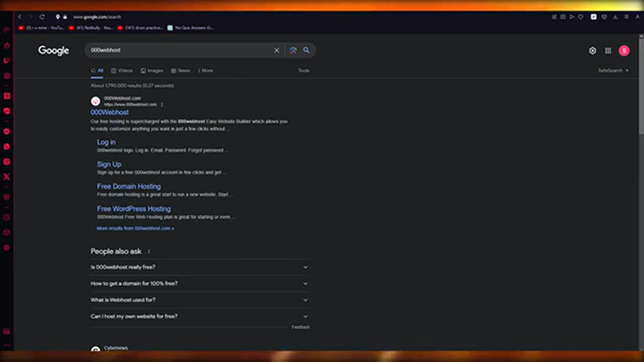Click the Google logo
The image size is (644, 362).
coord(53,50)
